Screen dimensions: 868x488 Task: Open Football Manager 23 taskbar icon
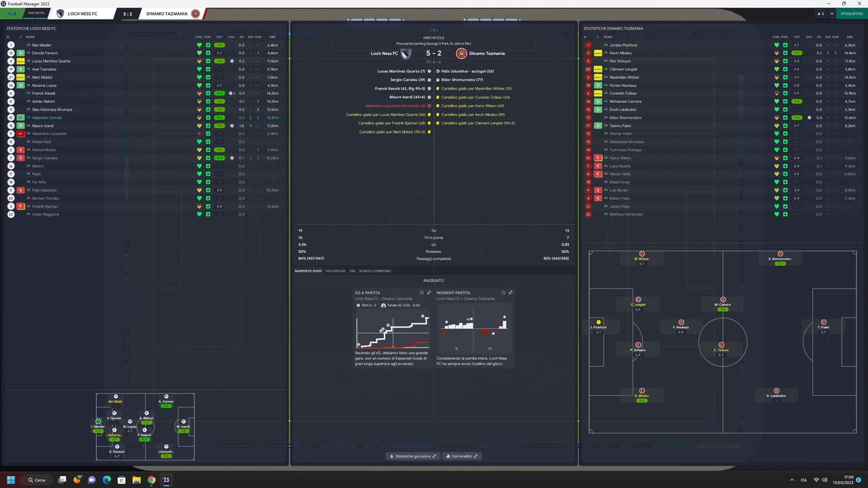[x=166, y=480]
